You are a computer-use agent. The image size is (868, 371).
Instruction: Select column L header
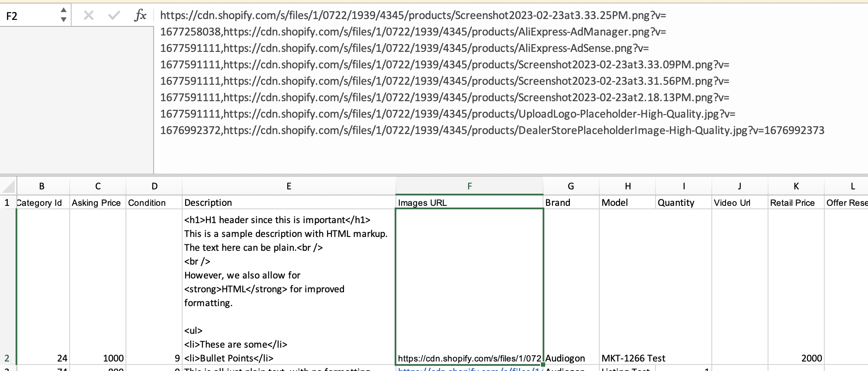pos(846,186)
